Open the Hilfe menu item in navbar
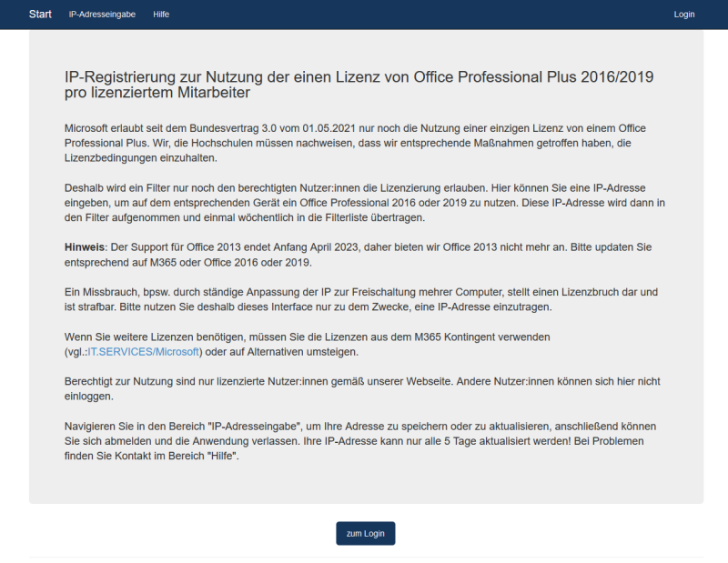This screenshot has height=563, width=728. tap(161, 15)
